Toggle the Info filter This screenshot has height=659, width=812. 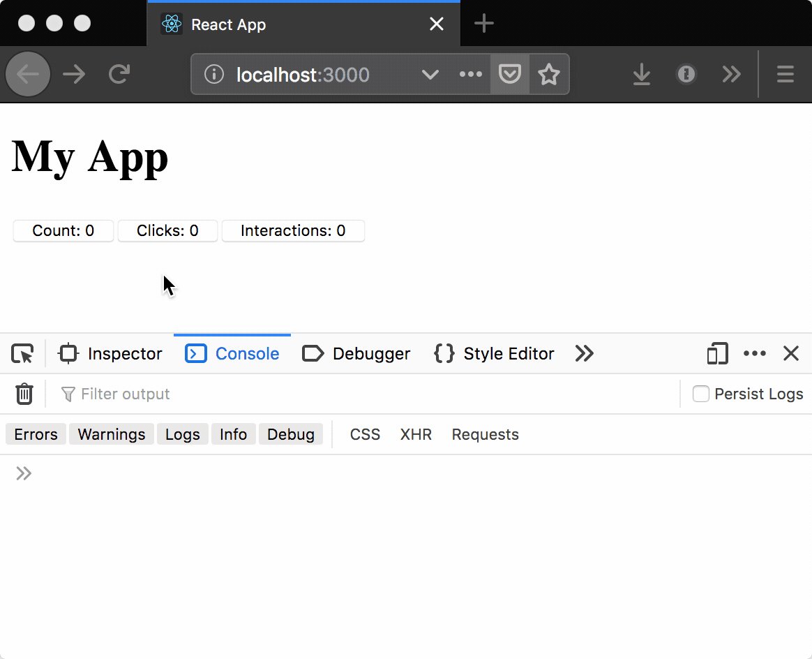tap(233, 434)
